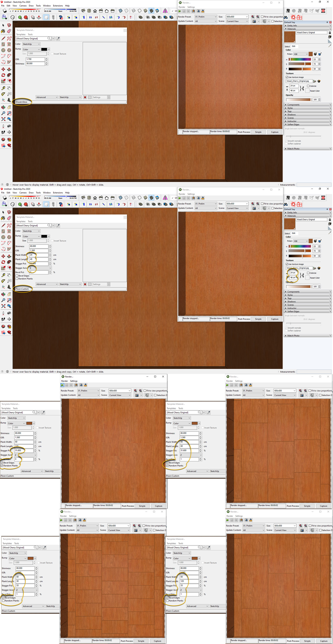Enable Random Planks in panel with Plank Width 24
The height and width of the screenshot is (644, 333).
point(17,279)
